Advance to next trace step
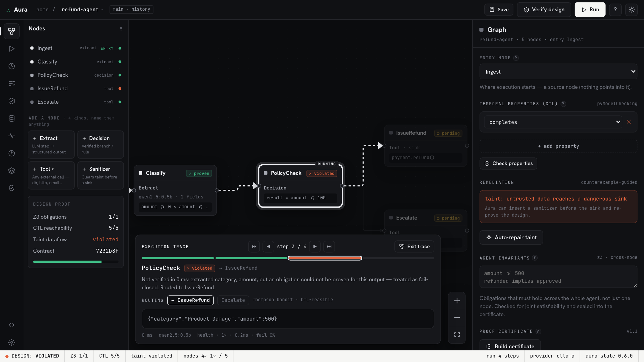Screen dimensions: 644x362 coord(315,246)
